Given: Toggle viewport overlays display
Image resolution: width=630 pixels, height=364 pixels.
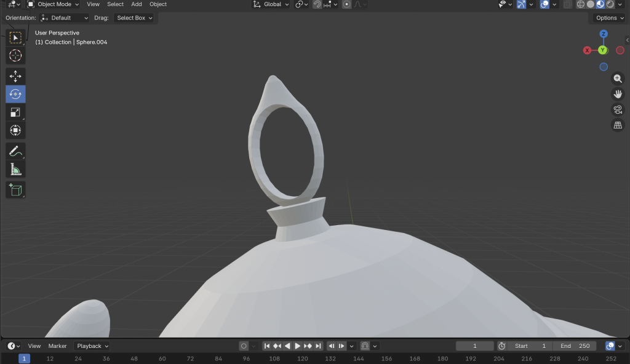Looking at the screenshot, I should 544,4.
